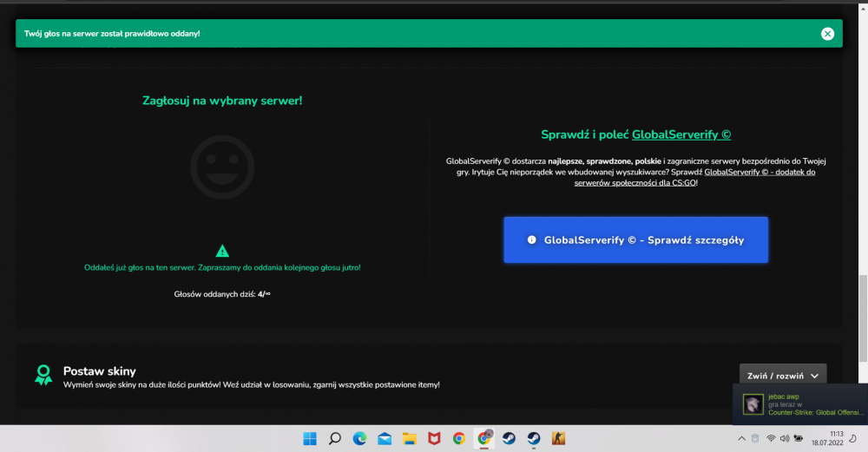Screen dimensions: 868x452
Task: Open Wi-Fi network settings in tray
Action: pyautogui.click(x=771, y=439)
